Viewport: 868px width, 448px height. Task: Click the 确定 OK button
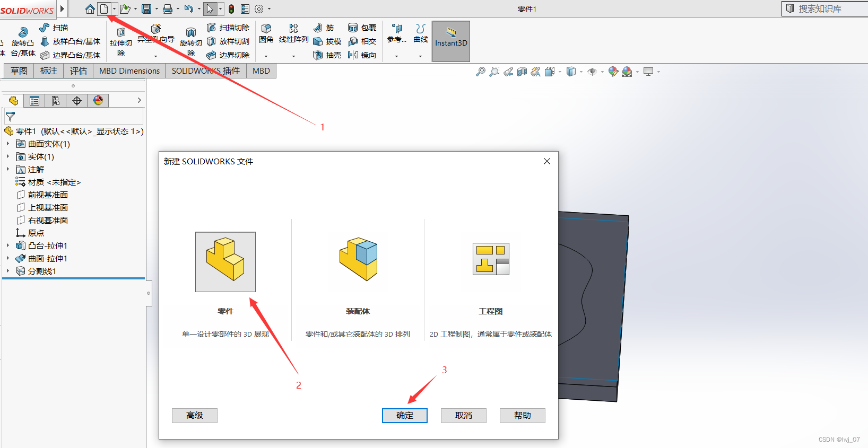point(405,416)
